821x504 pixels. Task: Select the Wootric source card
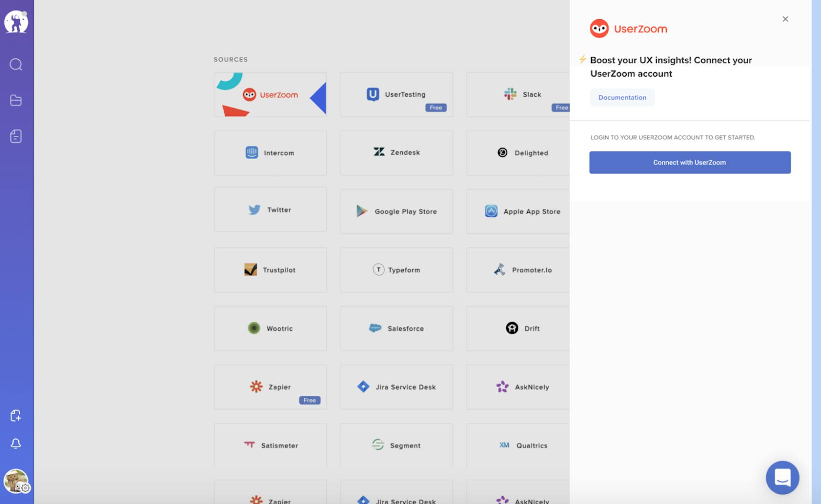(x=270, y=328)
